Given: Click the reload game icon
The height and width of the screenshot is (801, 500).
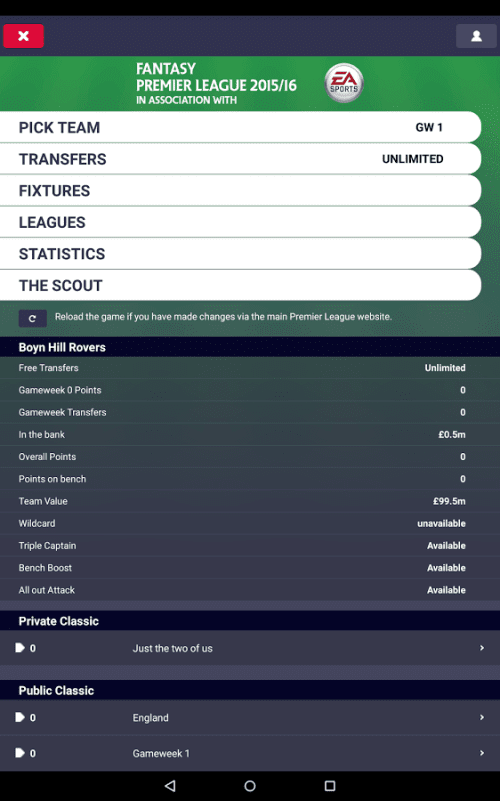Looking at the screenshot, I should (x=33, y=318).
